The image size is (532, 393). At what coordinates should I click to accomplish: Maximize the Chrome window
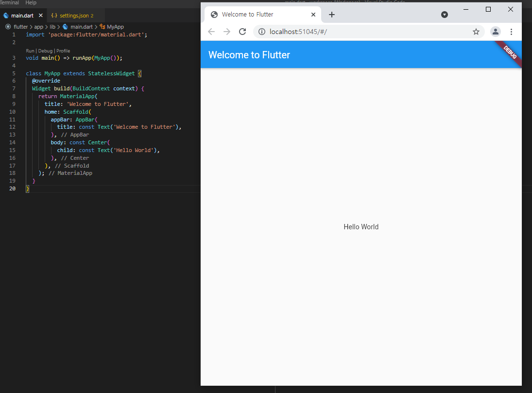(x=488, y=10)
